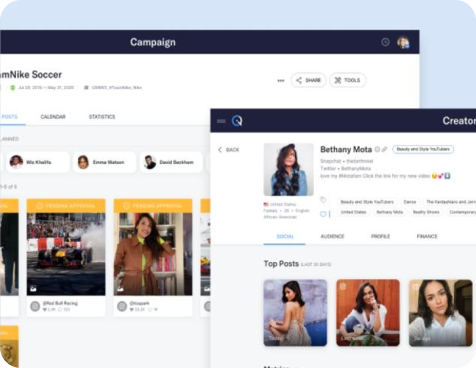Open the three-dot more options menu

281,80
